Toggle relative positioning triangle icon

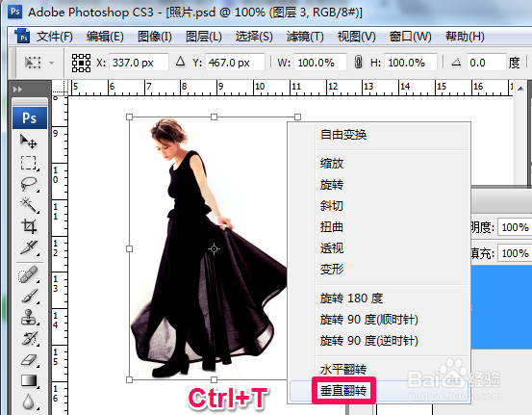click(181, 62)
